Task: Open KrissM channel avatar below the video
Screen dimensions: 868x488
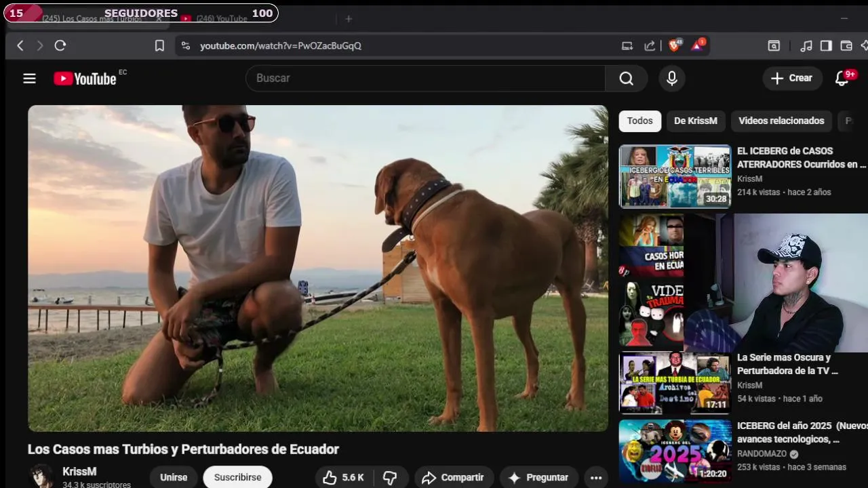Action: tap(41, 476)
